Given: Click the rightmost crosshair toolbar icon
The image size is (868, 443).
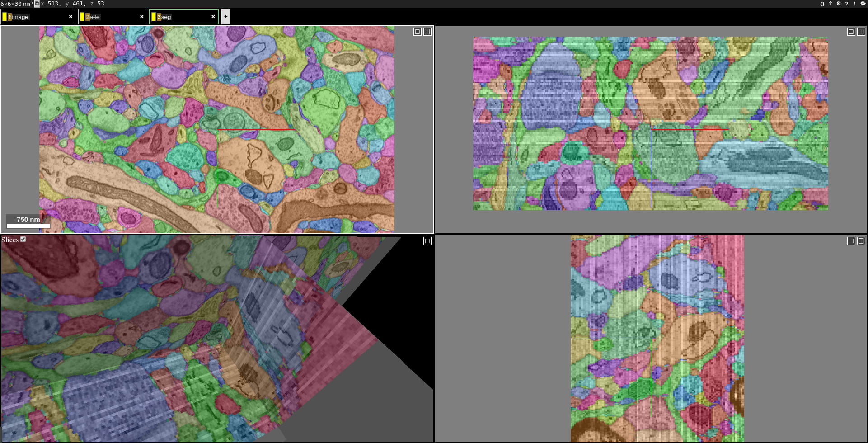Looking at the screenshot, I should [864, 4].
